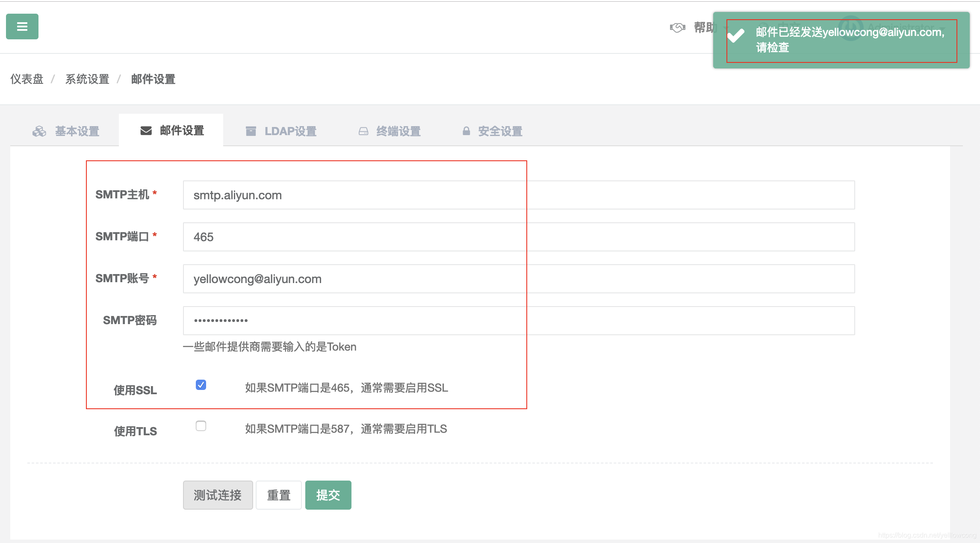Switch to the 基本设置 tab
Image resolution: width=980 pixels, height=543 pixels.
[66, 131]
